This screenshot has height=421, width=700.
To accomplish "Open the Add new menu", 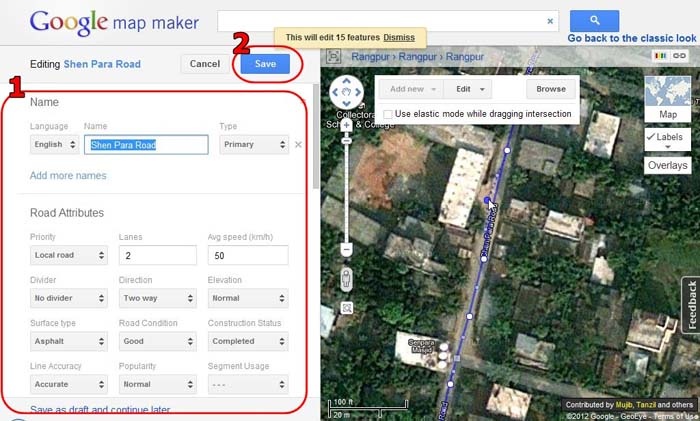I will pyautogui.click(x=412, y=89).
